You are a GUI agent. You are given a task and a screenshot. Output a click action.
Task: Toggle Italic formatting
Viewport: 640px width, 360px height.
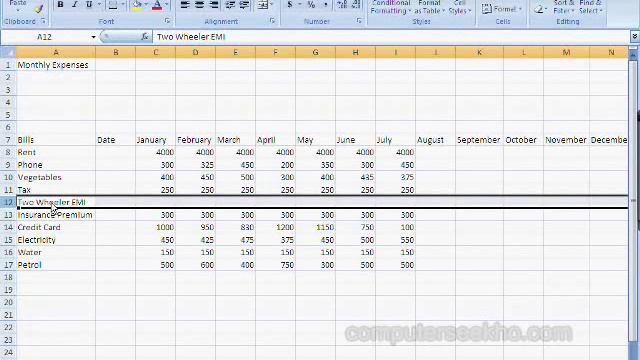[x=75, y=5]
